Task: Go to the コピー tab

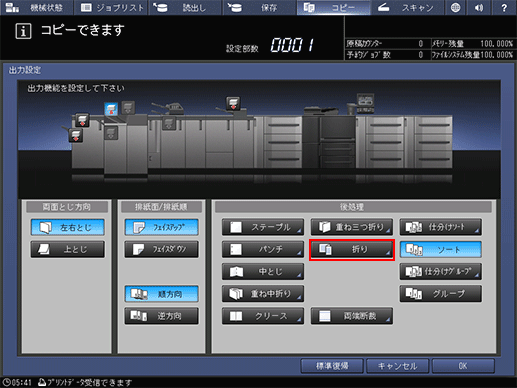Action: [333, 7]
